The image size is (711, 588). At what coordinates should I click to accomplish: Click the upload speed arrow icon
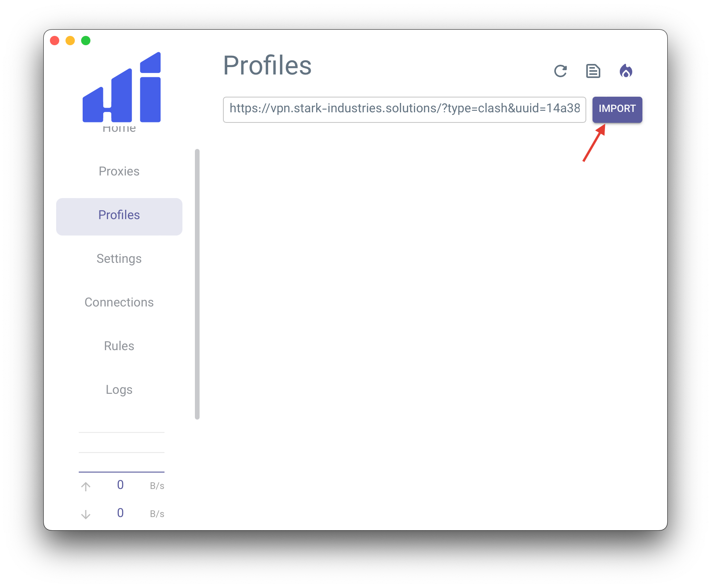coord(86,486)
